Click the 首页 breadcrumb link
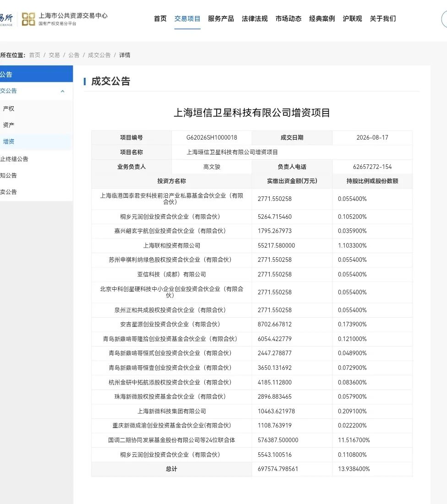The width and height of the screenshot is (447, 504). 35,55
